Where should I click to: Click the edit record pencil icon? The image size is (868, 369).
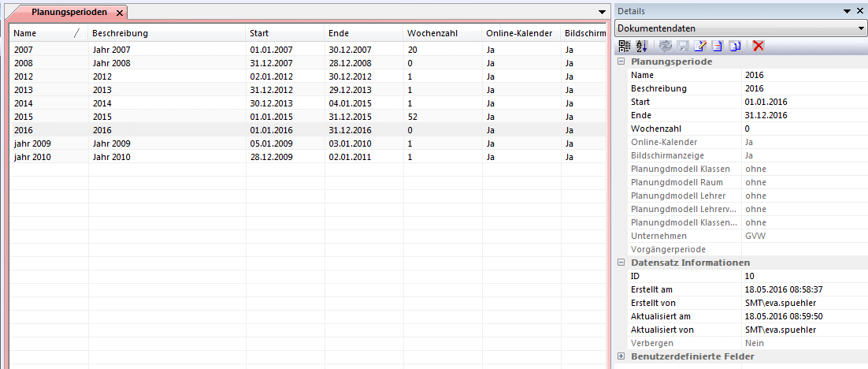(x=699, y=47)
